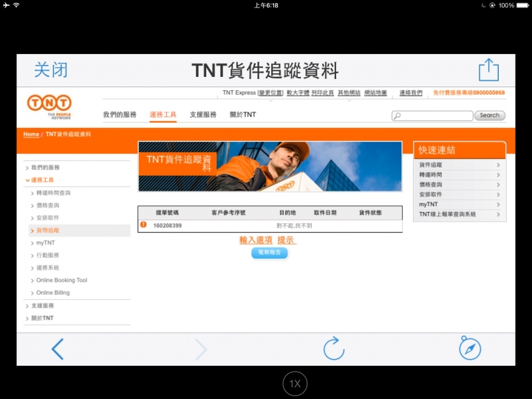Go back with the left arrow button

click(x=58, y=349)
